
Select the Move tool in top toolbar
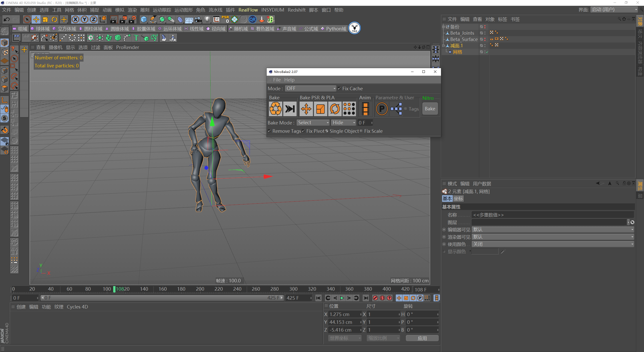[36, 19]
